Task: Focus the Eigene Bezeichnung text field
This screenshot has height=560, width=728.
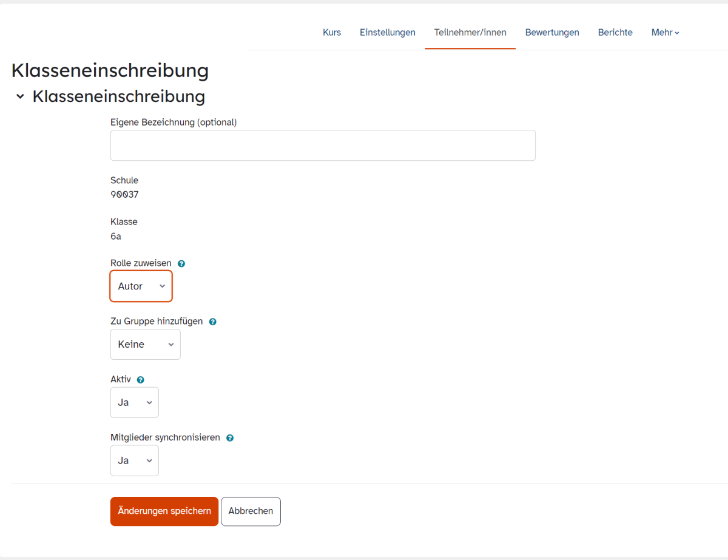Action: tap(323, 146)
